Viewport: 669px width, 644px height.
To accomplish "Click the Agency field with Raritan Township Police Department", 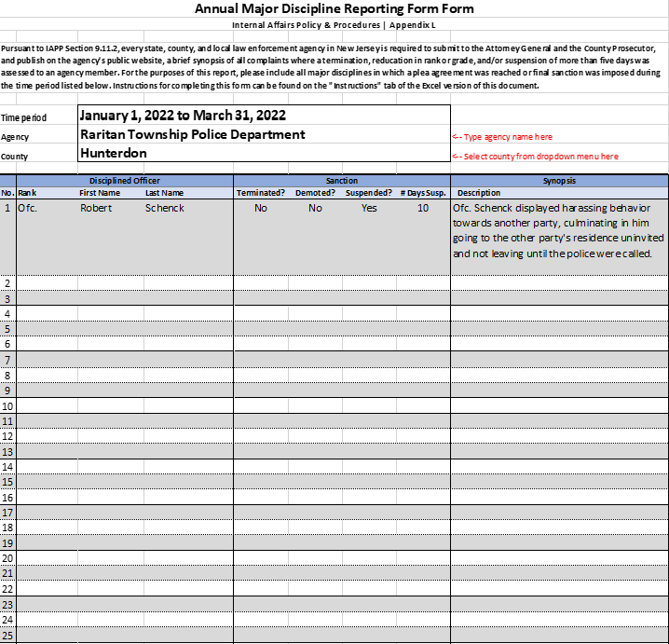I will coord(261,134).
